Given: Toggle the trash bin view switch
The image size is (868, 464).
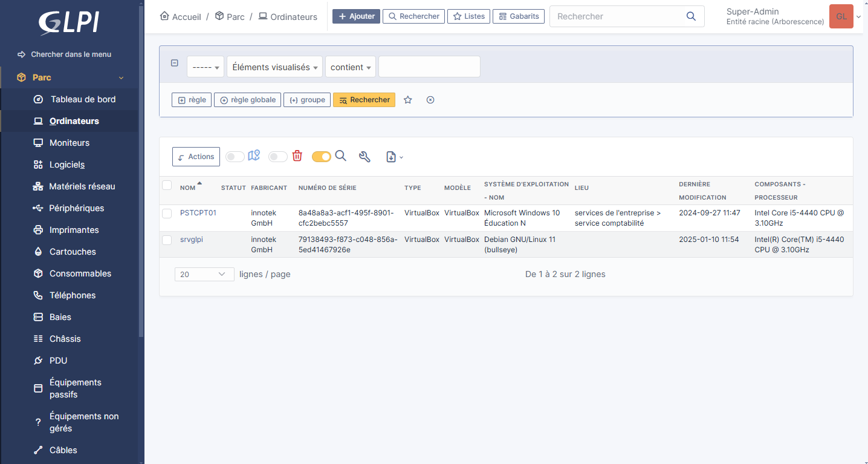Looking at the screenshot, I should (x=278, y=157).
